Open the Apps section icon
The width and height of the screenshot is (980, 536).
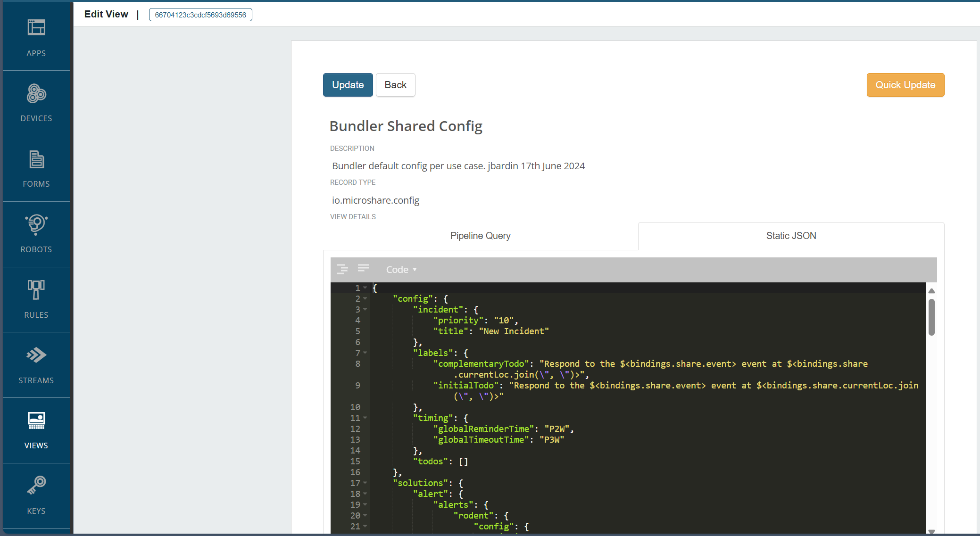point(36,28)
